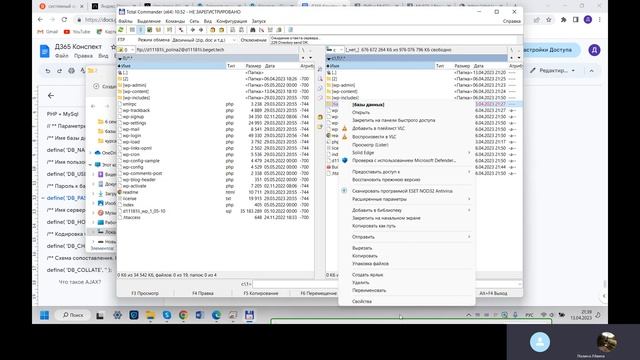Click the Google Docs print icon

pyautogui.click(x=71, y=71)
